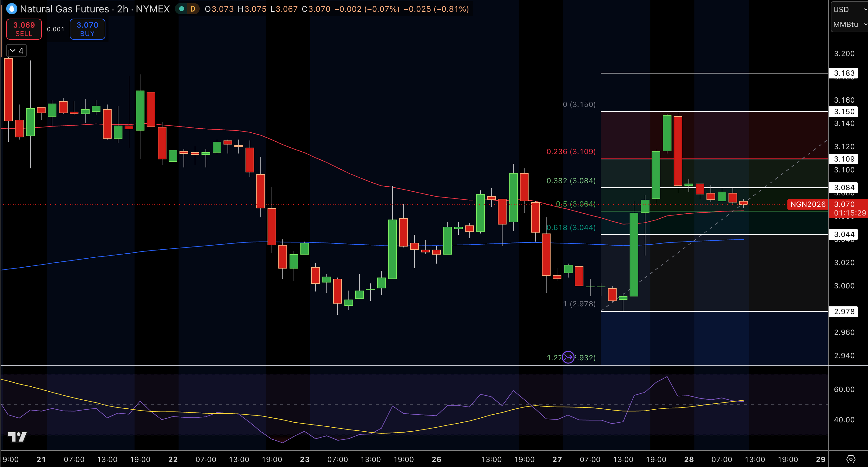Select the 3.150 price axis label
Viewport: 868px width, 467px height.
[844, 112]
